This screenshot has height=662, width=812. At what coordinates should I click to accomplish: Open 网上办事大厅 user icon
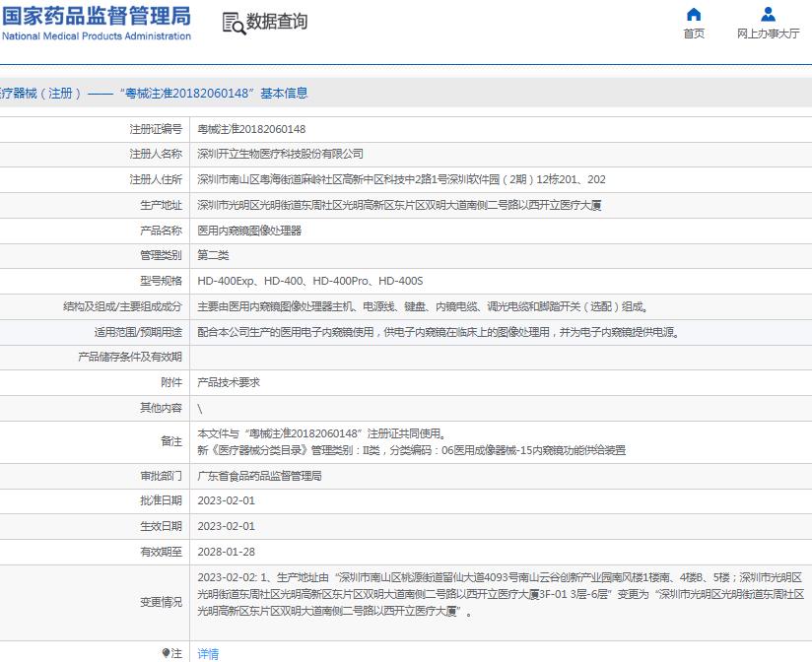click(x=768, y=14)
